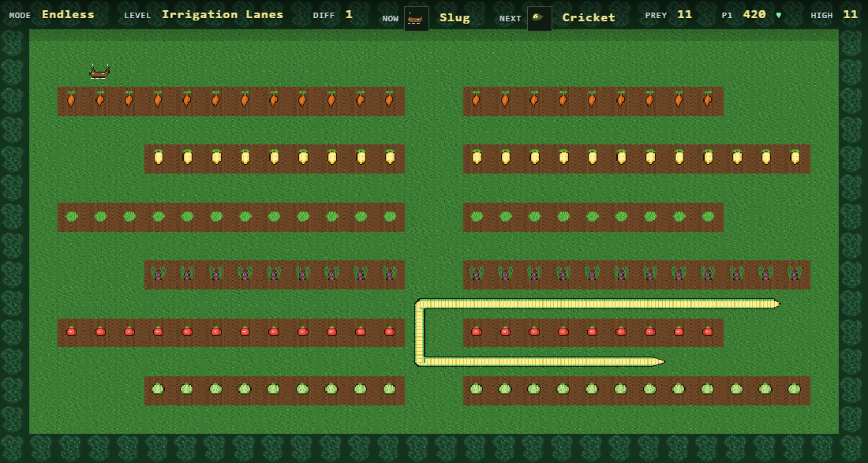Click the leftmost pale green cabbage in the bottom-left bed
Image resolution: width=868 pixels, height=463 pixels.
pos(158,389)
